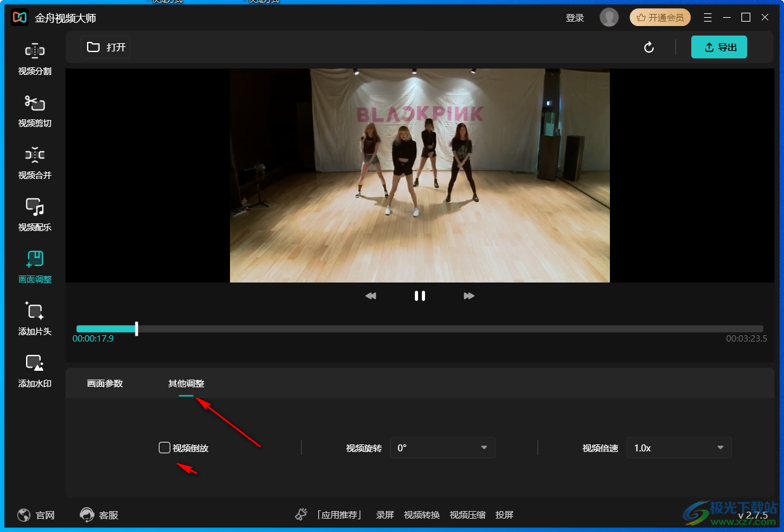784x532 pixels.
Task: Minimize the application window
Action: coord(727,18)
